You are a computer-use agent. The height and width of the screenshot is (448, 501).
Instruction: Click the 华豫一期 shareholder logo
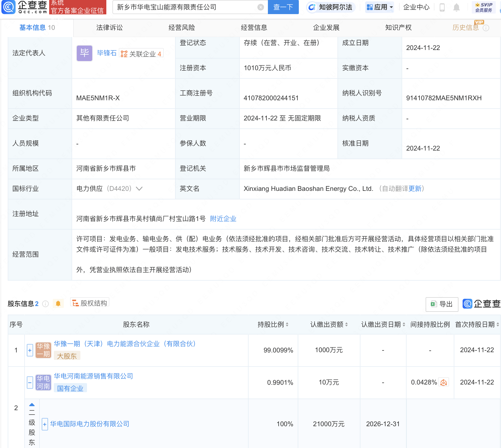[43, 350]
